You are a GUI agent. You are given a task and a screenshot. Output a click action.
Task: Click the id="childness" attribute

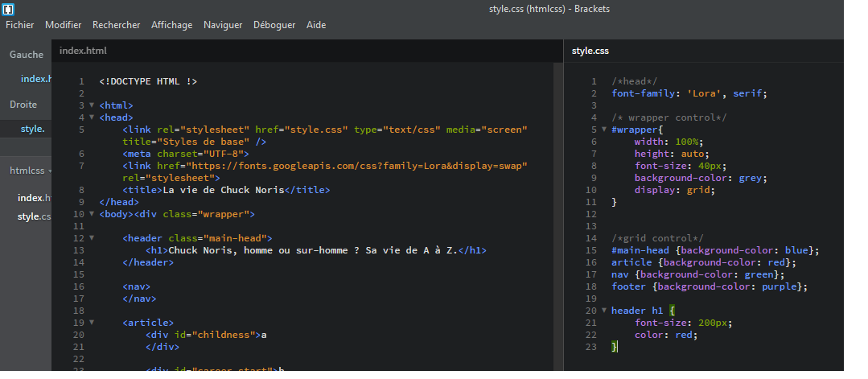click(215, 335)
